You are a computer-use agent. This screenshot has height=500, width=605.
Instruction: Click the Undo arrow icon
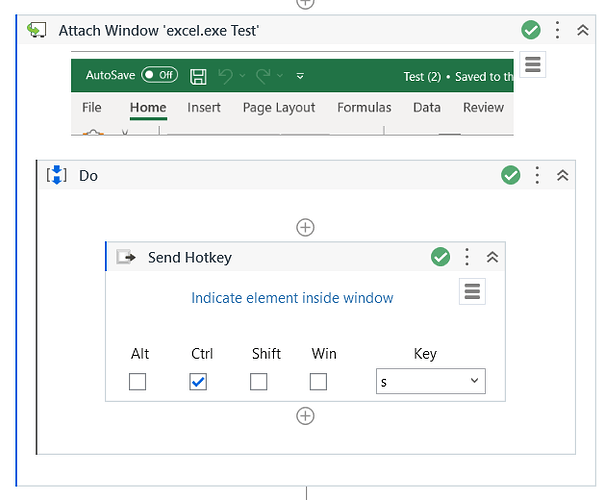(x=226, y=76)
